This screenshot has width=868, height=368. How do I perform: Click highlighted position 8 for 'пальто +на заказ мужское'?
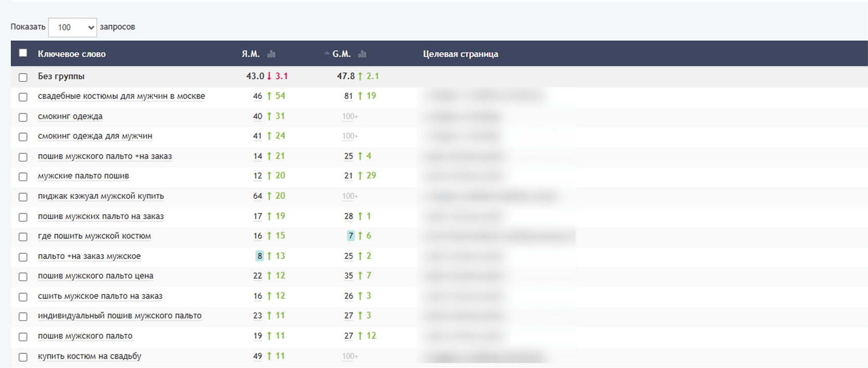260,256
